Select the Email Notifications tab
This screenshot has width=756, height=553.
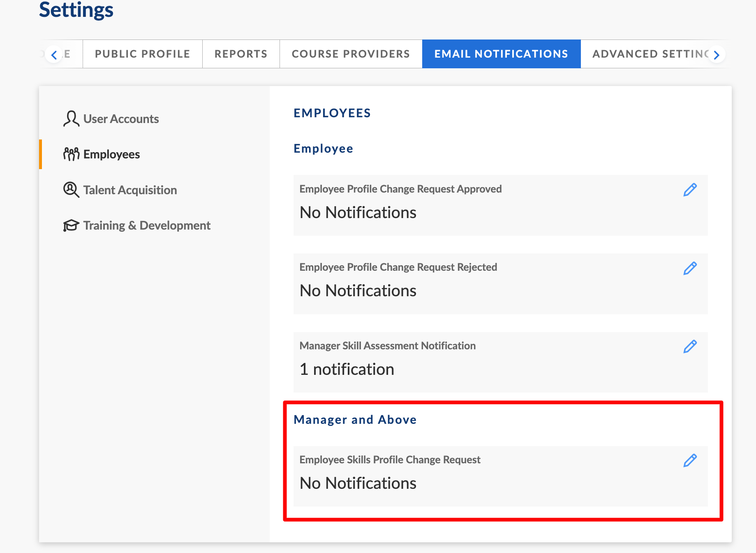pyautogui.click(x=501, y=54)
